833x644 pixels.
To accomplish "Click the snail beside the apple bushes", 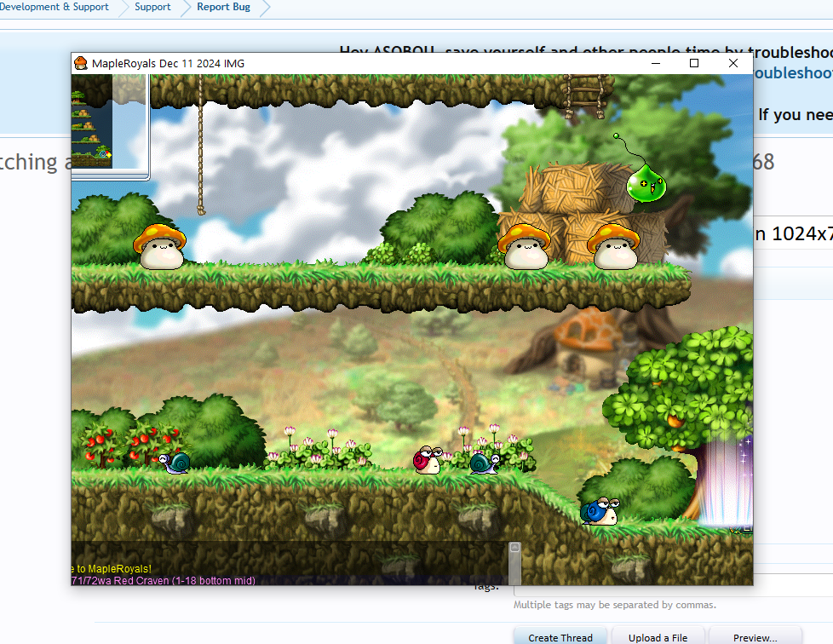I will point(175,463).
